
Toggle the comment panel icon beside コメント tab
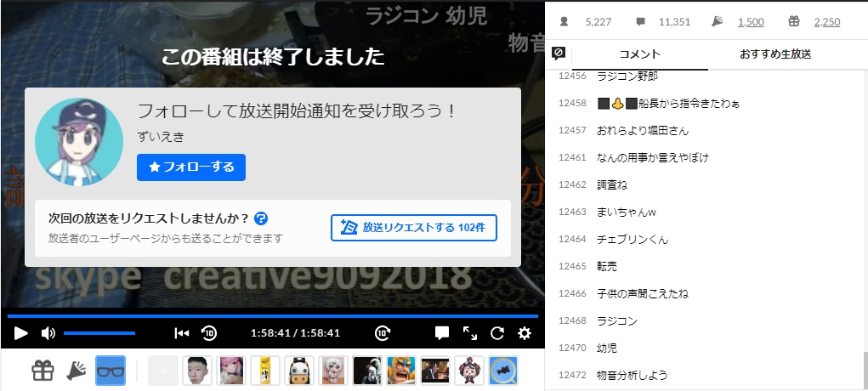click(x=559, y=54)
